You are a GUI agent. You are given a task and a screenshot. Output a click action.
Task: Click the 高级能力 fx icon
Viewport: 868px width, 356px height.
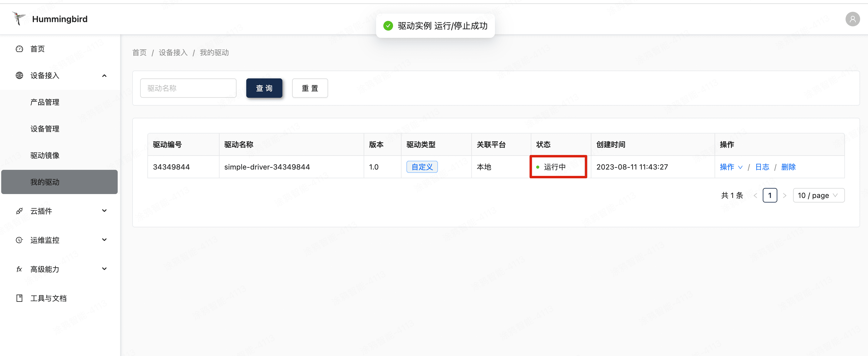[19, 269]
